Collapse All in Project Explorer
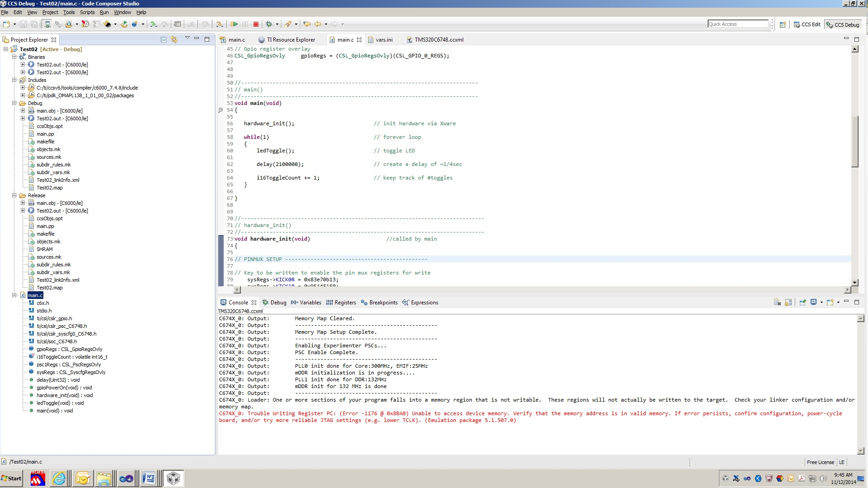 click(x=164, y=40)
